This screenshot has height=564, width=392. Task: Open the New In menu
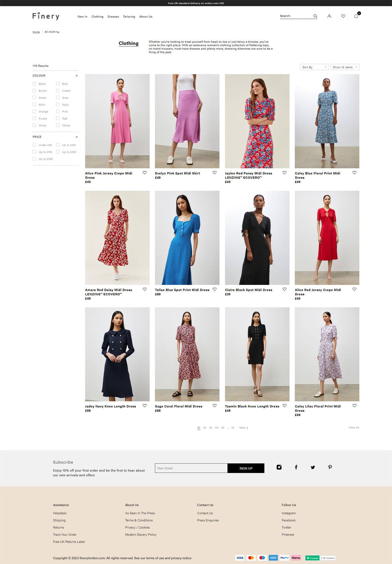coord(82,17)
